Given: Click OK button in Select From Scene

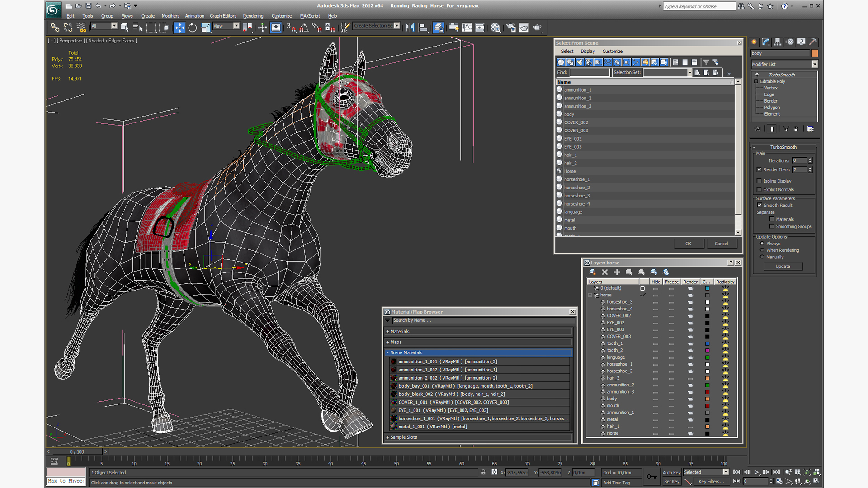Looking at the screenshot, I should click(x=689, y=243).
